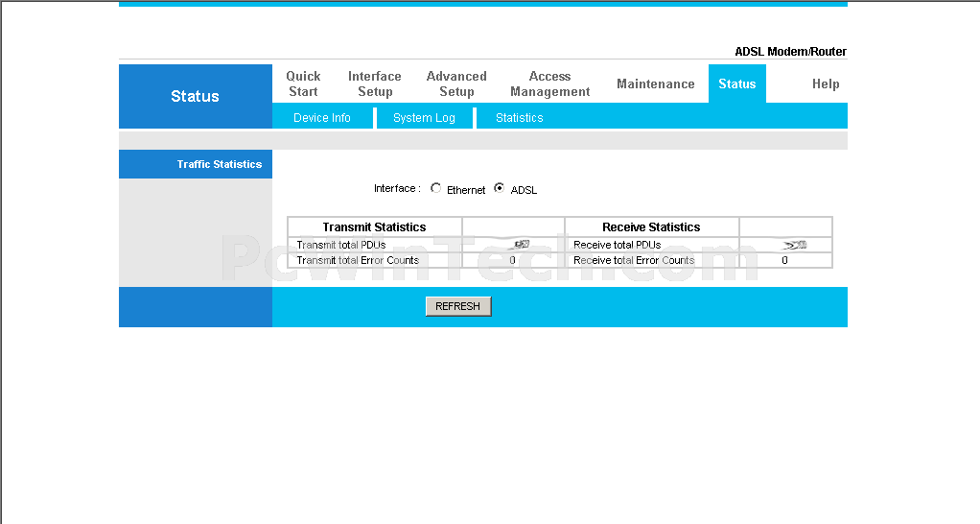Click the Receive total Error Counts value

tap(785, 260)
